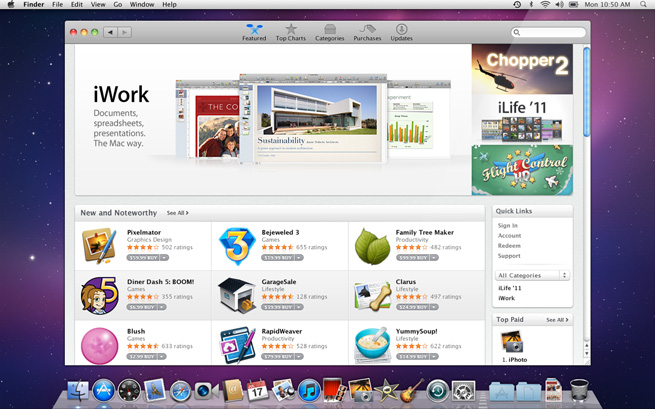Open the Diner Dash 5 app icon

(99, 295)
